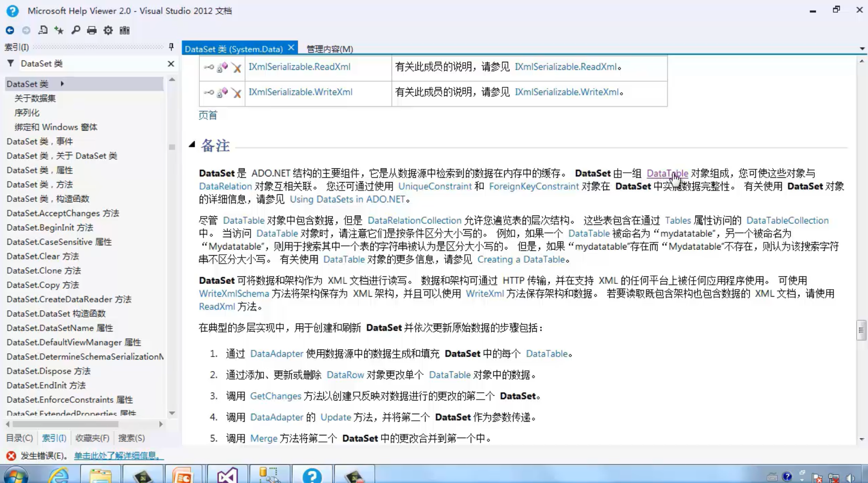Switch to 收藏夹(F) panel tab
This screenshot has width=868, height=483.
[x=92, y=438]
